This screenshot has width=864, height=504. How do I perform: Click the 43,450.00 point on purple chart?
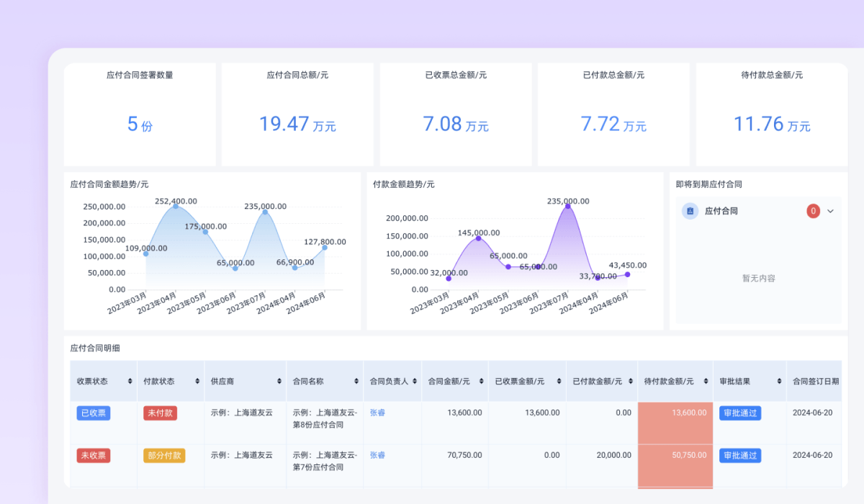tap(627, 274)
